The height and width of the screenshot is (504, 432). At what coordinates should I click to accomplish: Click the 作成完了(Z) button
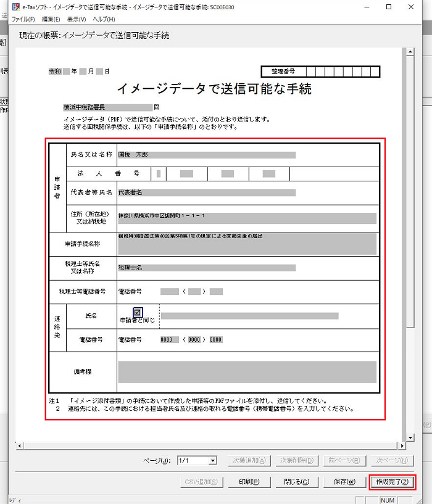point(392,482)
